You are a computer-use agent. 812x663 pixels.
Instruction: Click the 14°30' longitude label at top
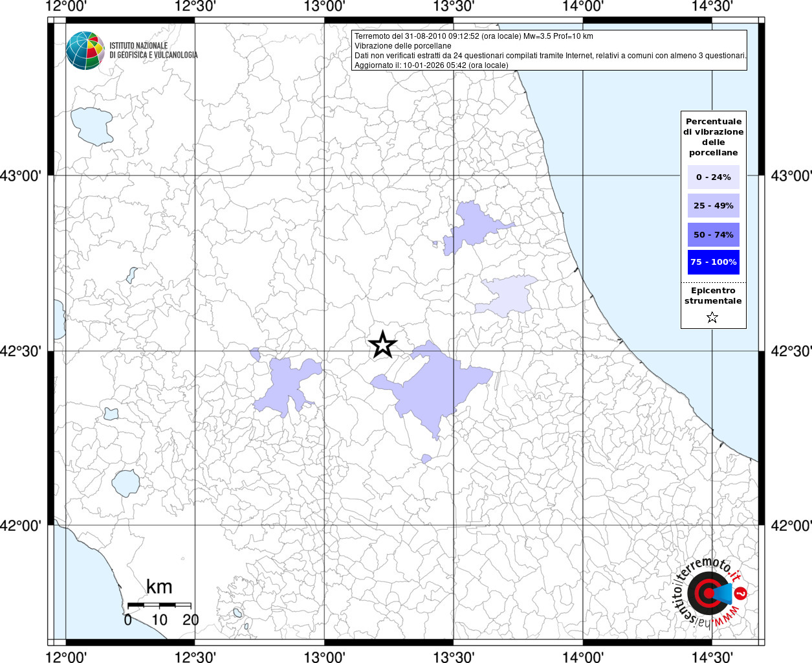pos(712,7)
